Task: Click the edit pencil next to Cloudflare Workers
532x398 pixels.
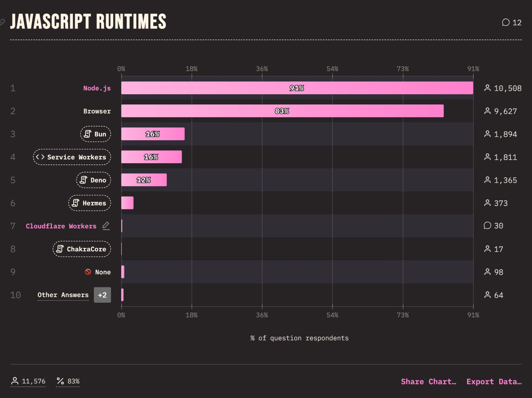Action: (106, 226)
